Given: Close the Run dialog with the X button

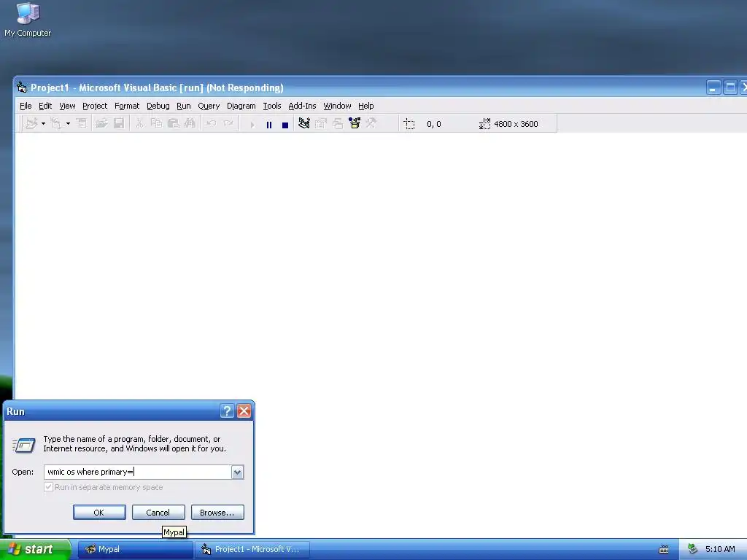Looking at the screenshot, I should [x=244, y=411].
